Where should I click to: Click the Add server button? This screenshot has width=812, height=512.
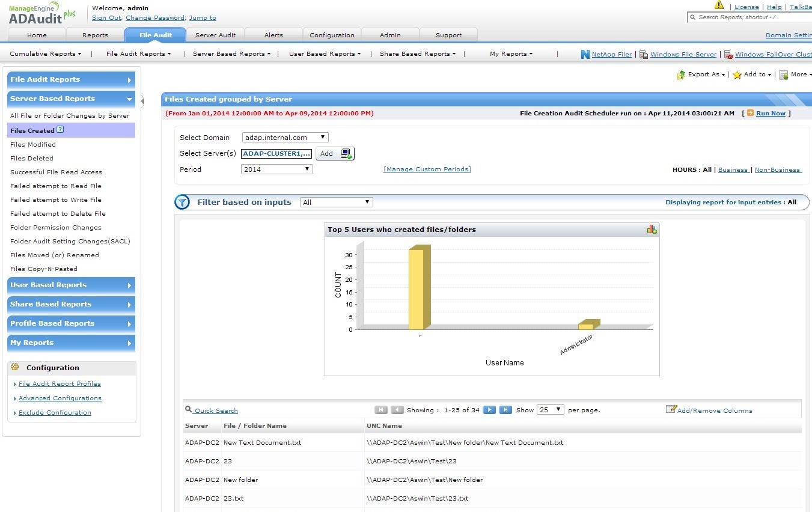(x=335, y=154)
